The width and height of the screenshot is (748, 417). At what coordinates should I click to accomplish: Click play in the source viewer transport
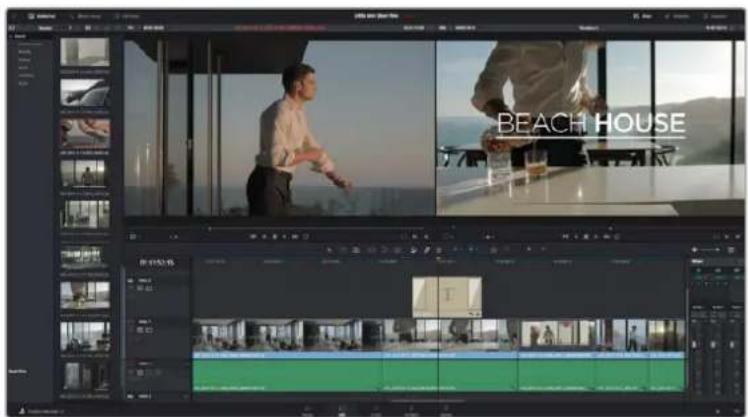click(x=285, y=237)
